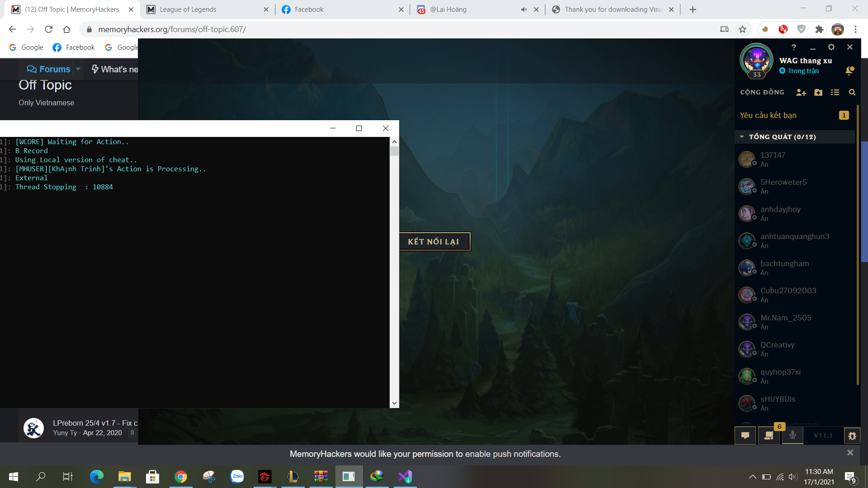Open the Facebook bookmark
This screenshot has height=488, width=868.
[74, 47]
